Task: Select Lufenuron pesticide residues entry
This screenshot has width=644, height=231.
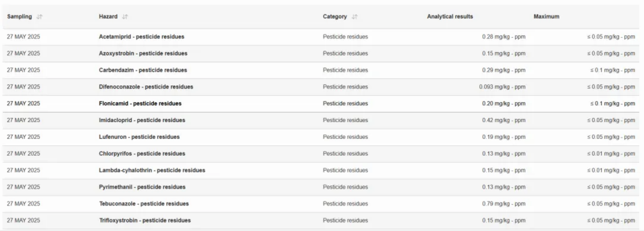Action: (x=139, y=137)
